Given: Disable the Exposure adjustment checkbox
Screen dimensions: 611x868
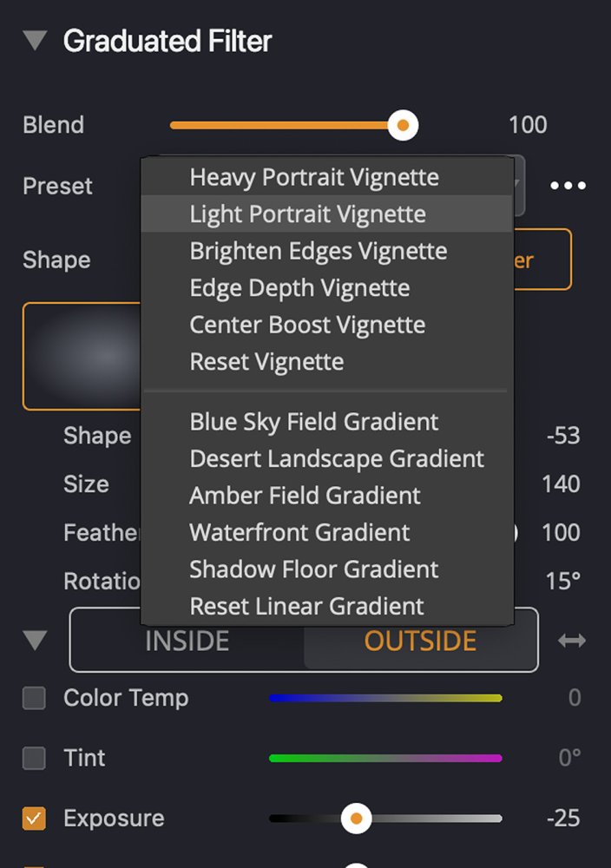Looking at the screenshot, I should pyautogui.click(x=33, y=818).
